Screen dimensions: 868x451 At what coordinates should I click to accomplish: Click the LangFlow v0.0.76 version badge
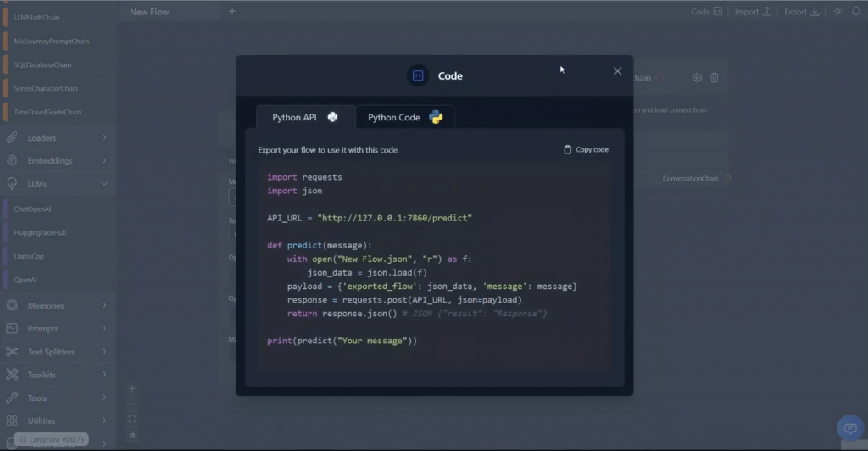point(52,439)
